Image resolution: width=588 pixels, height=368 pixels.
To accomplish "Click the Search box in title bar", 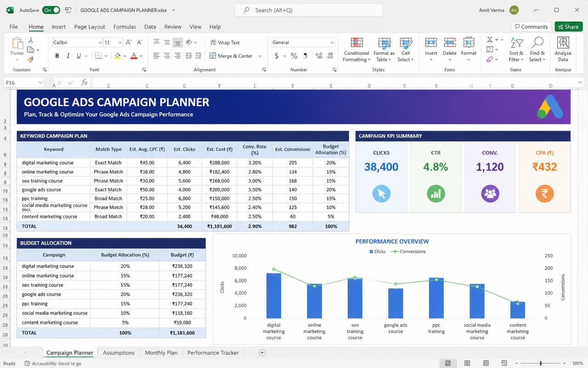I will (x=309, y=10).
